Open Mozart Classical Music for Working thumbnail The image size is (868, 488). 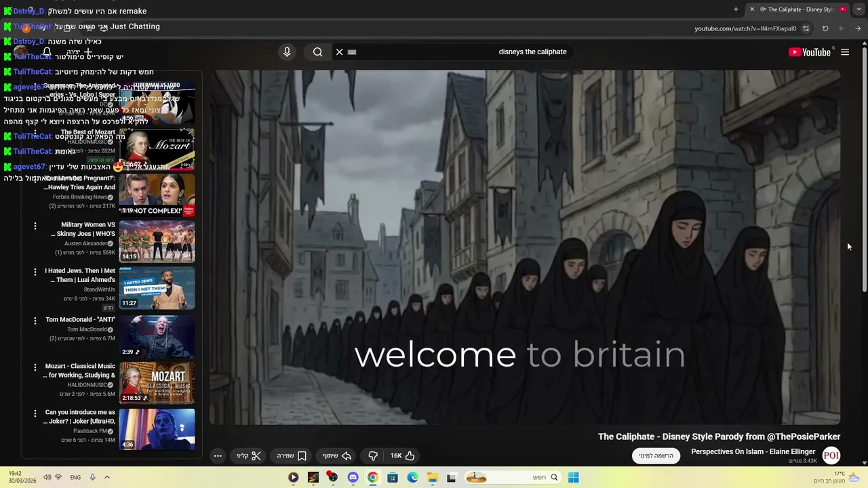click(157, 383)
